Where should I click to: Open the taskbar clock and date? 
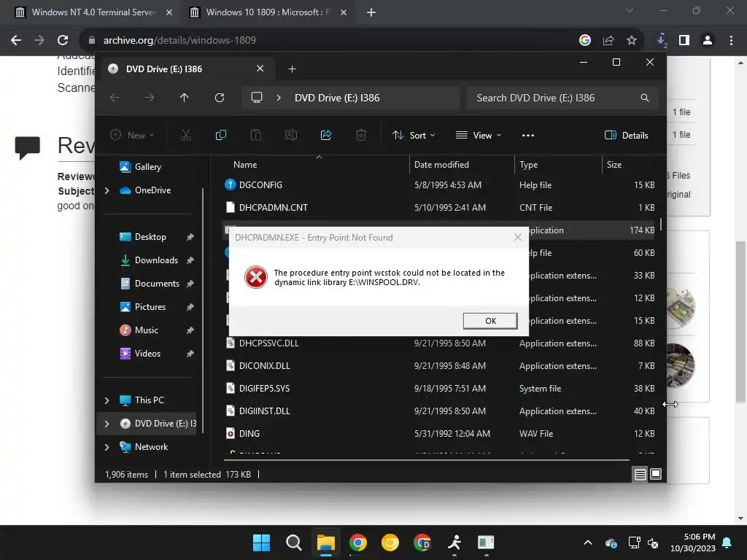point(693,542)
